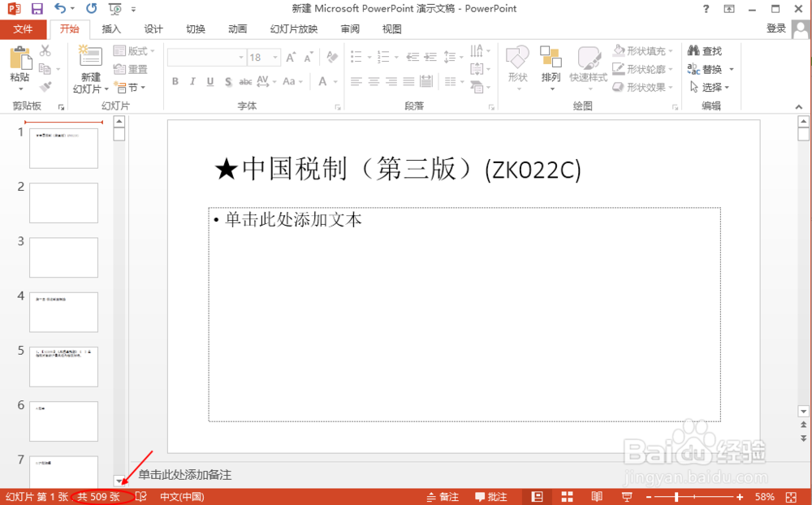Increase font size
Viewport: 812px width, 505px height.
coord(291,57)
